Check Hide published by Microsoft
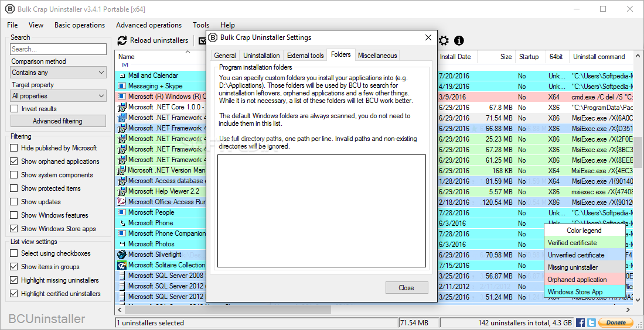The height and width of the screenshot is (330, 644). (15, 148)
